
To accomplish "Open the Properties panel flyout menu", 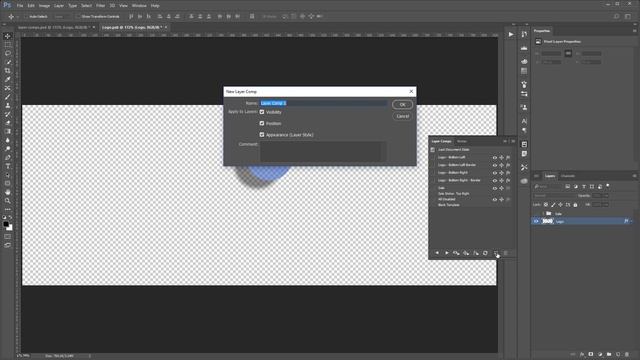I will (x=634, y=31).
